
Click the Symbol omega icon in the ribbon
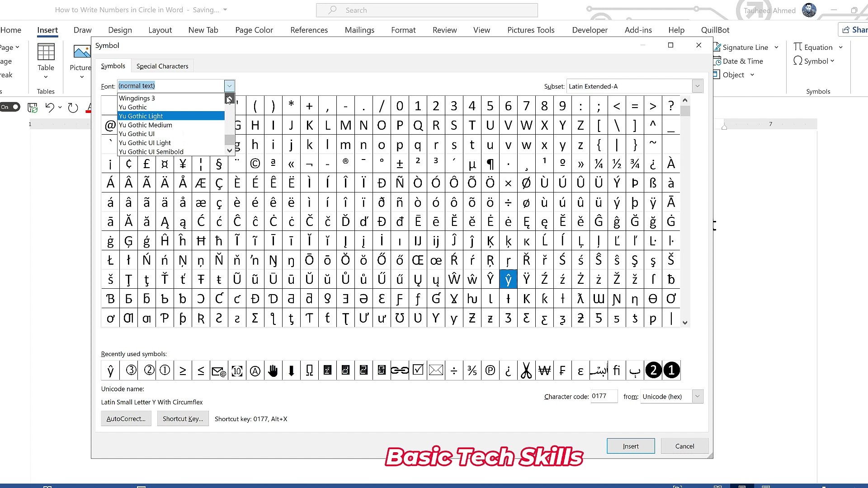798,61
